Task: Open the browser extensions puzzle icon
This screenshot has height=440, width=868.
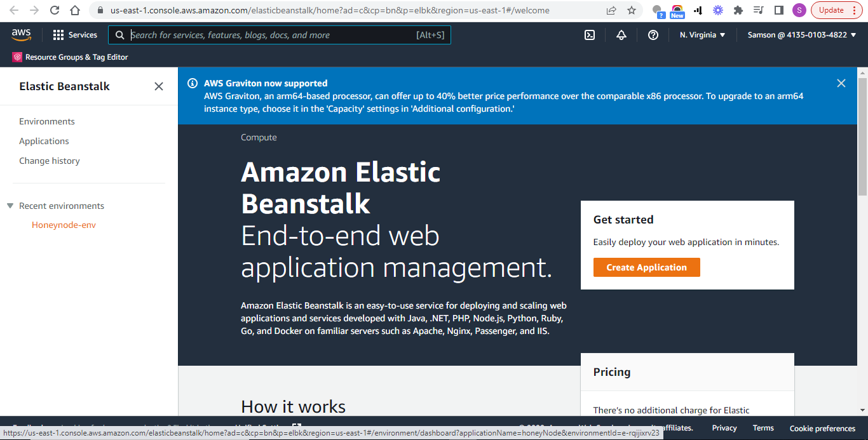Action: [x=740, y=10]
